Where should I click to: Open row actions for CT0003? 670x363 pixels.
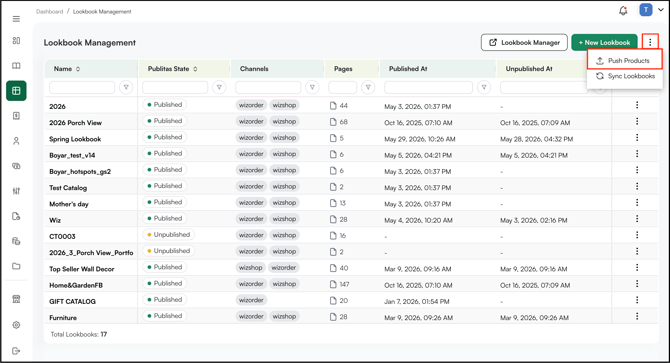tap(637, 235)
